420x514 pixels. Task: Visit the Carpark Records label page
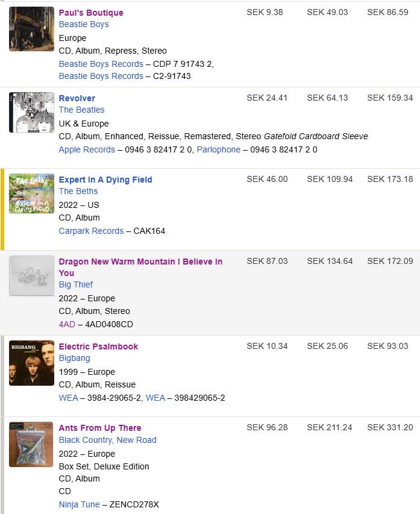pyautogui.click(x=91, y=231)
